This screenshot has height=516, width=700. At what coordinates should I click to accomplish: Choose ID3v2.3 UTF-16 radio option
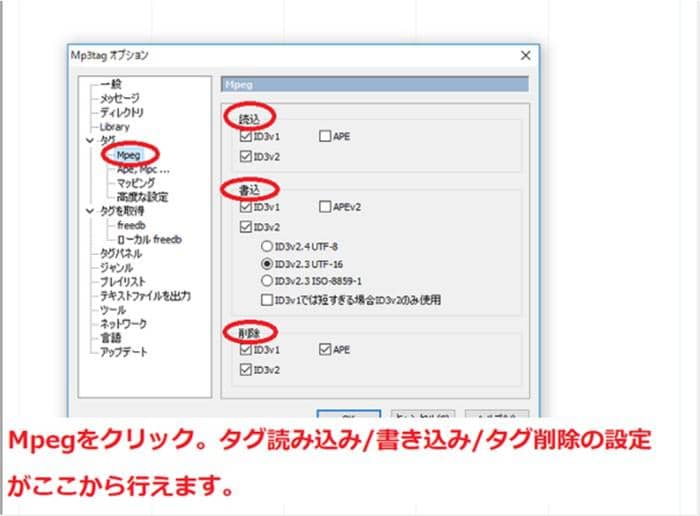pyautogui.click(x=267, y=264)
